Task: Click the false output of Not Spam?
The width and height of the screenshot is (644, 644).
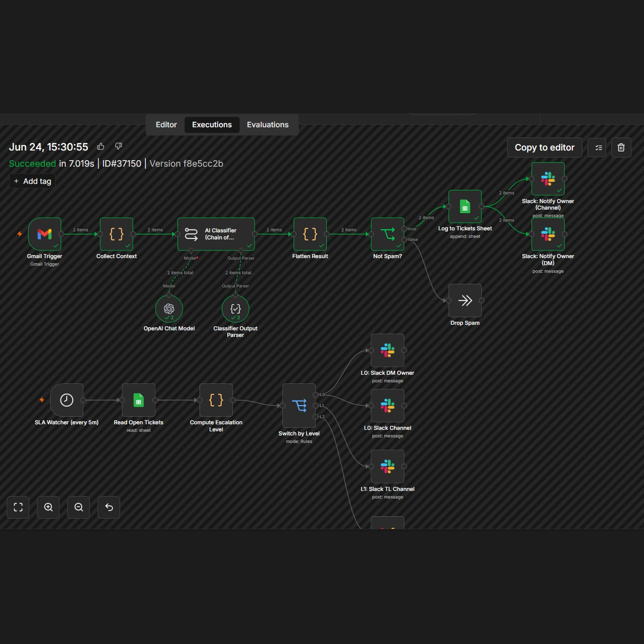Action: [404, 239]
